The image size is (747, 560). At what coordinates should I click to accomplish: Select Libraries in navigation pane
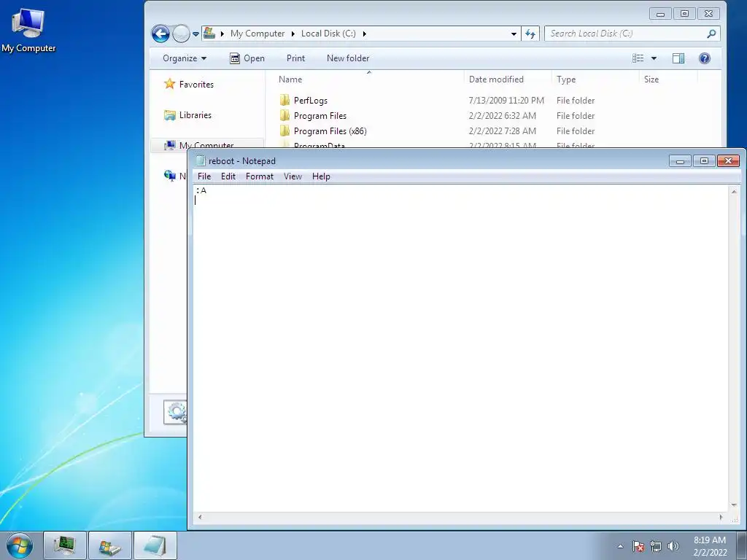187,115
